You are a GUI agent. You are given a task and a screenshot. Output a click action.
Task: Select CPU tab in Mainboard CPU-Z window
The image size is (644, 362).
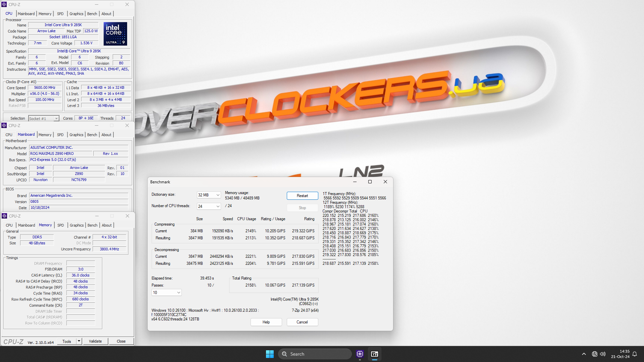point(9,135)
